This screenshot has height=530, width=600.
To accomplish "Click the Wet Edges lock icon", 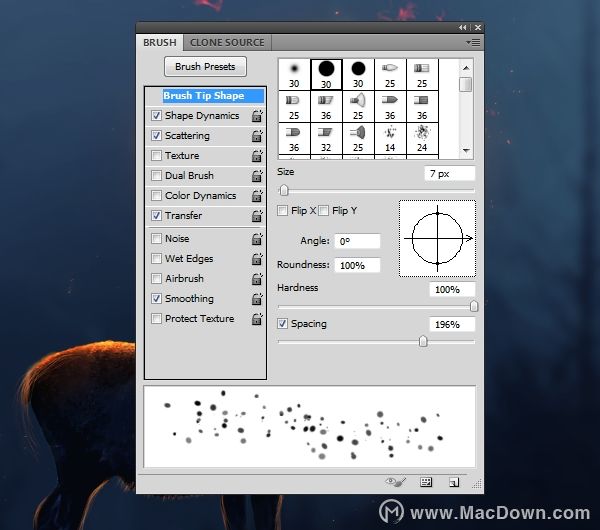I will point(257,259).
